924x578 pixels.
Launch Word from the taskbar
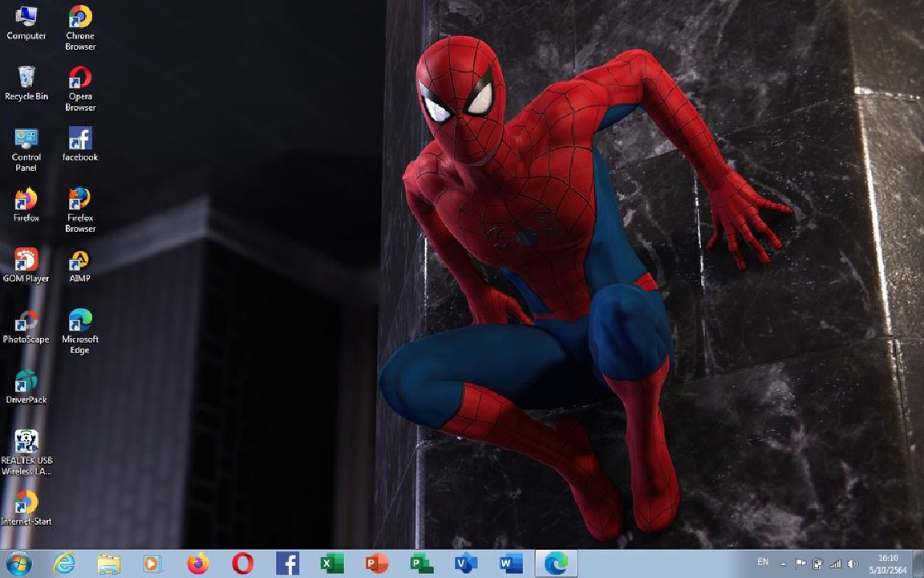[511, 564]
